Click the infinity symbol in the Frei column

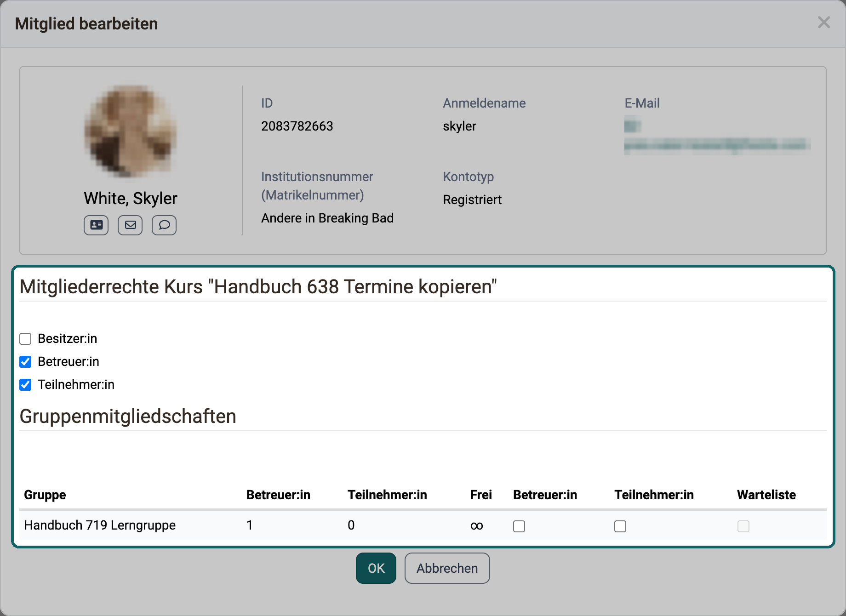pyautogui.click(x=477, y=526)
